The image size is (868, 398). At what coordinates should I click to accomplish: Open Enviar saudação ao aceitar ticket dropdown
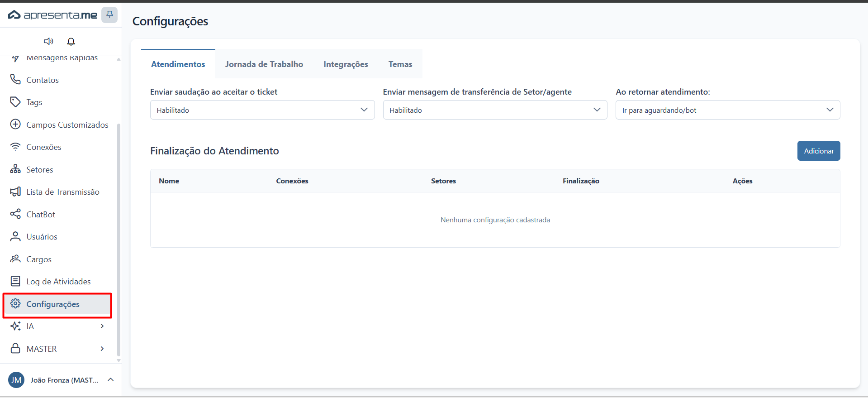point(262,110)
